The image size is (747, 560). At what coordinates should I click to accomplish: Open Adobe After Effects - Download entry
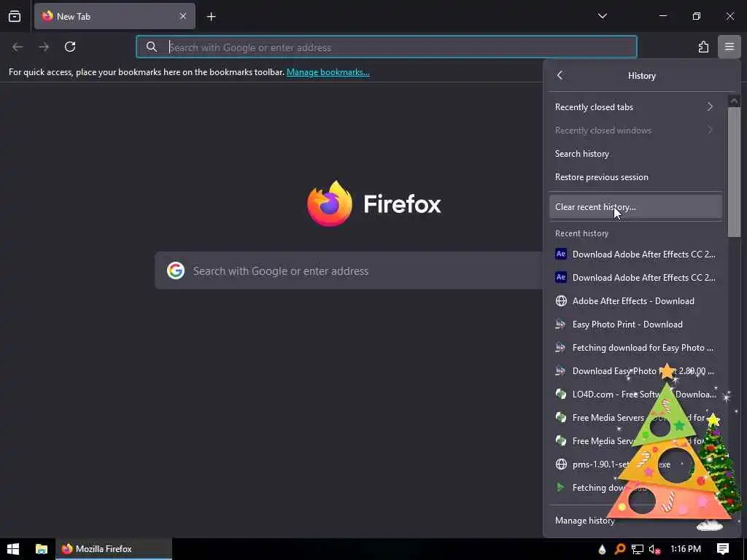pos(635,300)
